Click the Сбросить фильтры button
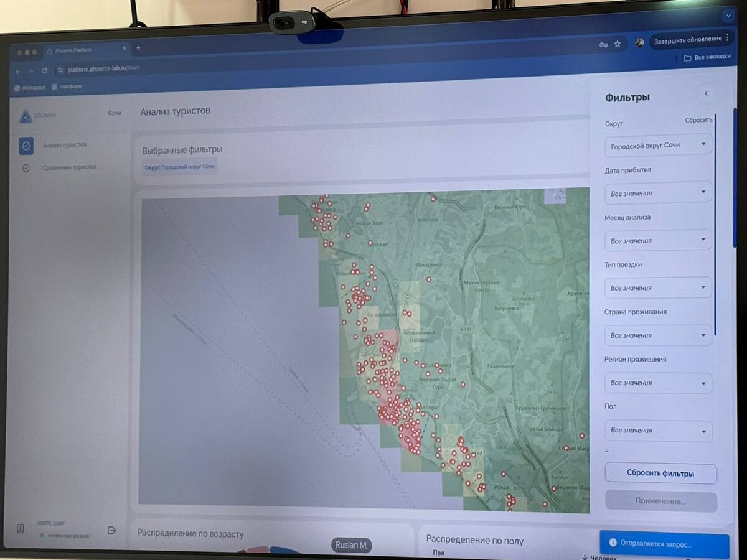Image resolution: width=747 pixels, height=560 pixels. [660, 474]
